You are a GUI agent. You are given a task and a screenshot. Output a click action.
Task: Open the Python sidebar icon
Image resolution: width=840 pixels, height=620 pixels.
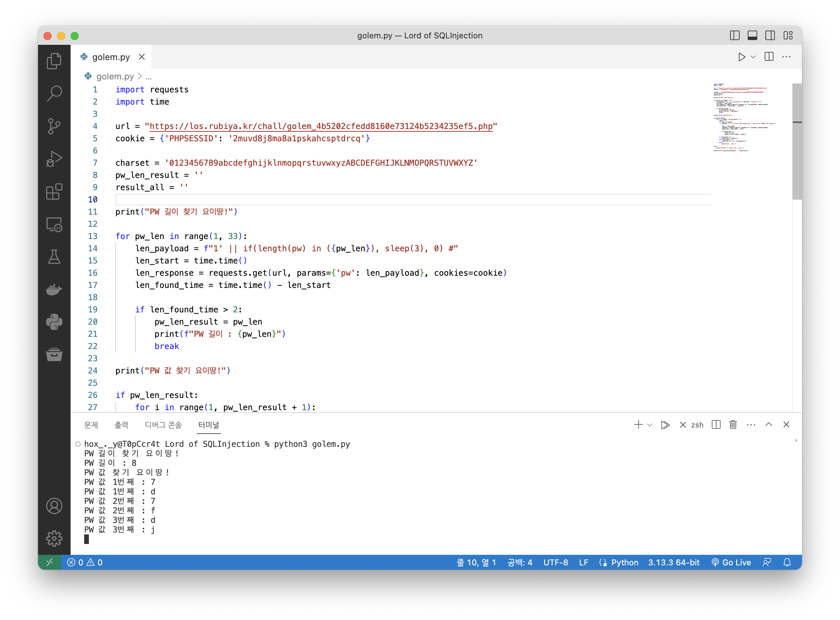pos(54,322)
